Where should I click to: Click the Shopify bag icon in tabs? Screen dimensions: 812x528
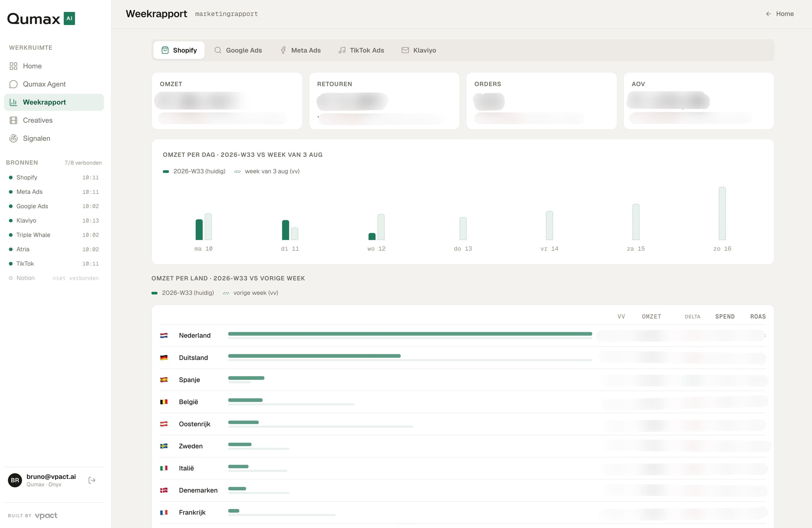coord(165,50)
